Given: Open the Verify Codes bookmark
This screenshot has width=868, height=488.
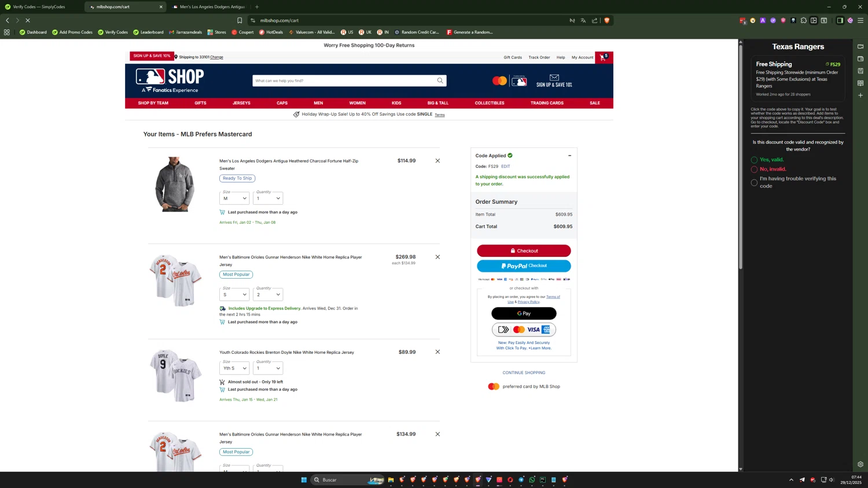Looking at the screenshot, I should click(x=113, y=32).
